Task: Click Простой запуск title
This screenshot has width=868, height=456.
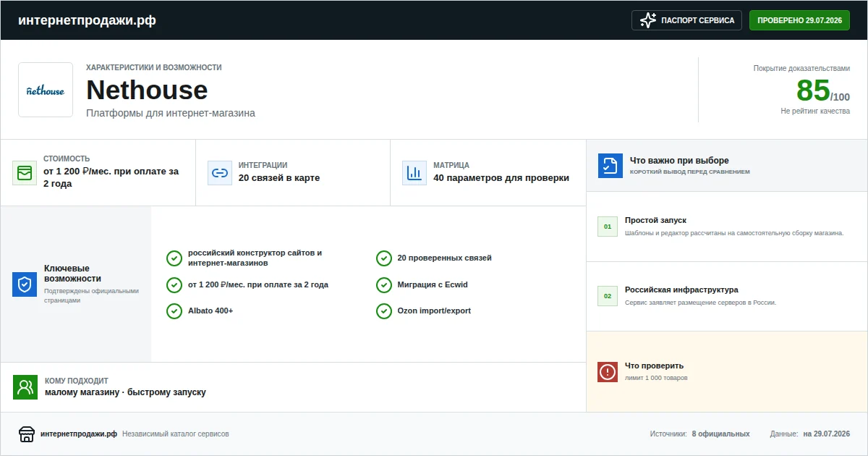Action: coord(655,220)
